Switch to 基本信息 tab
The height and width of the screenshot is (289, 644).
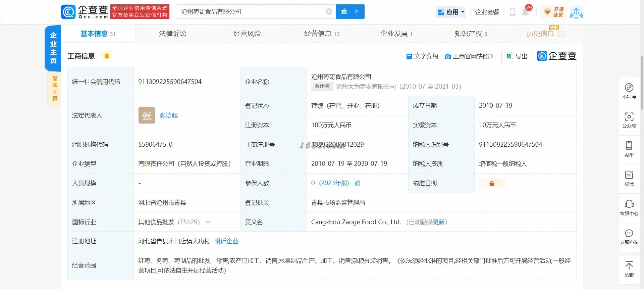(98, 34)
